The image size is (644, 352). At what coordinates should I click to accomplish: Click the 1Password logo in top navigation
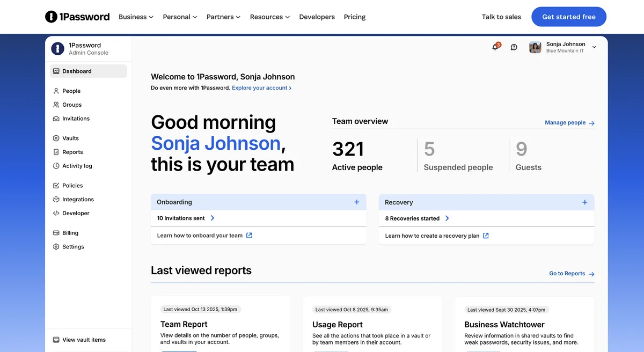click(77, 17)
